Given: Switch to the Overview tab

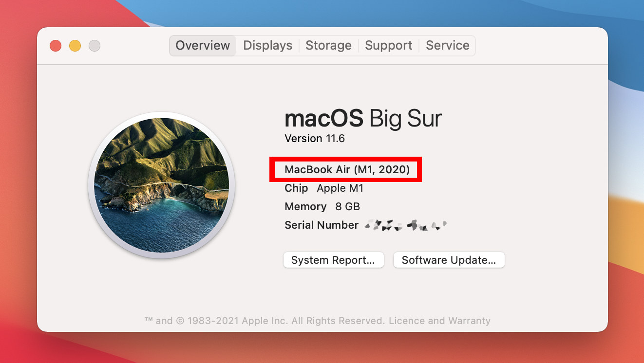Looking at the screenshot, I should [x=203, y=46].
